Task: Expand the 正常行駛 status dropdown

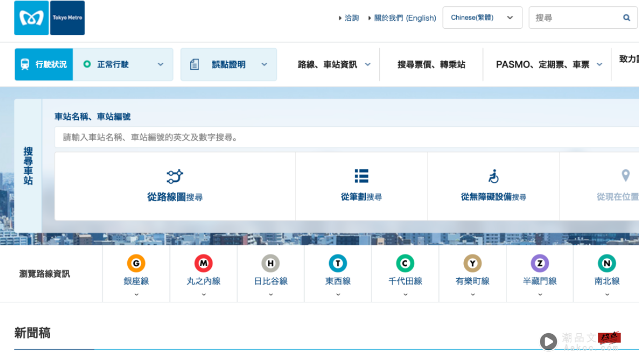Action: click(x=124, y=64)
